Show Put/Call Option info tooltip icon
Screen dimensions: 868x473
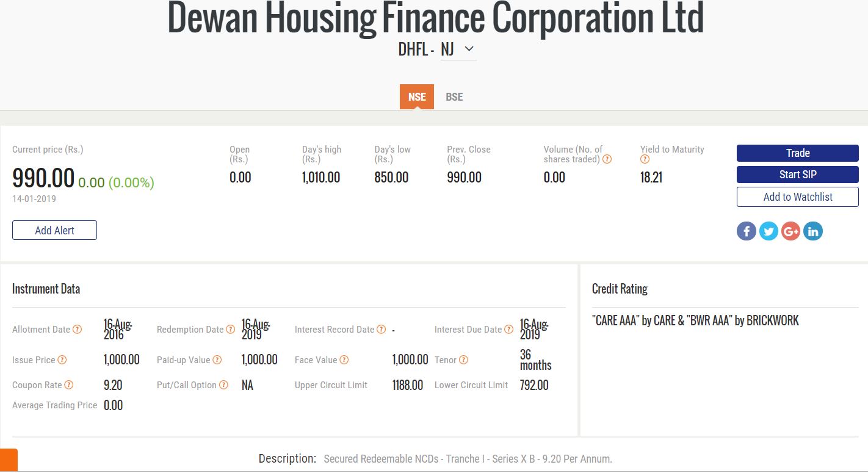[x=224, y=385]
